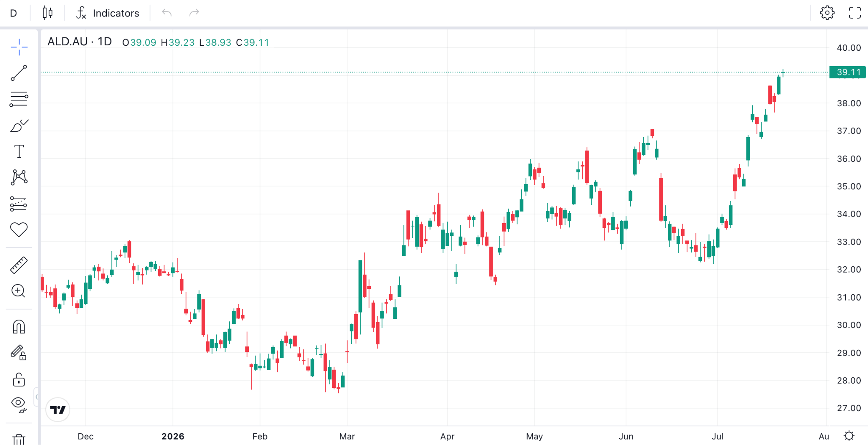The image size is (868, 445).
Task: Activate the zoom in tool
Action: pos(19,291)
